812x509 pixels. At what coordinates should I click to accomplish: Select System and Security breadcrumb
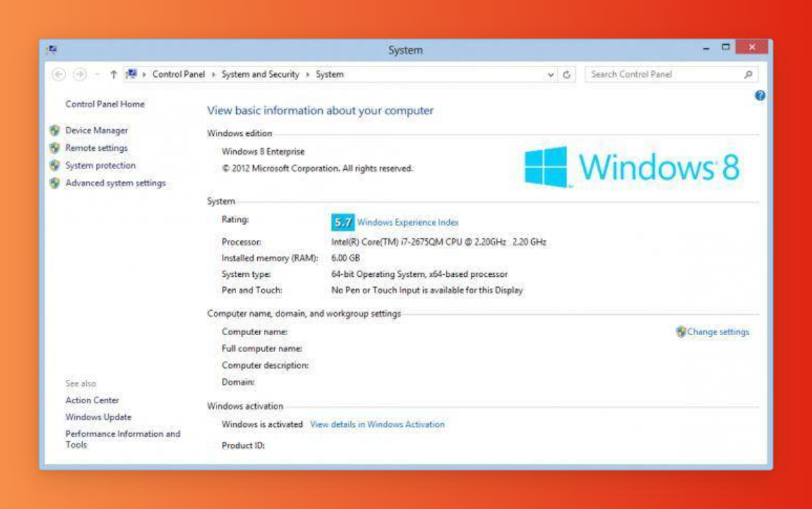261,74
